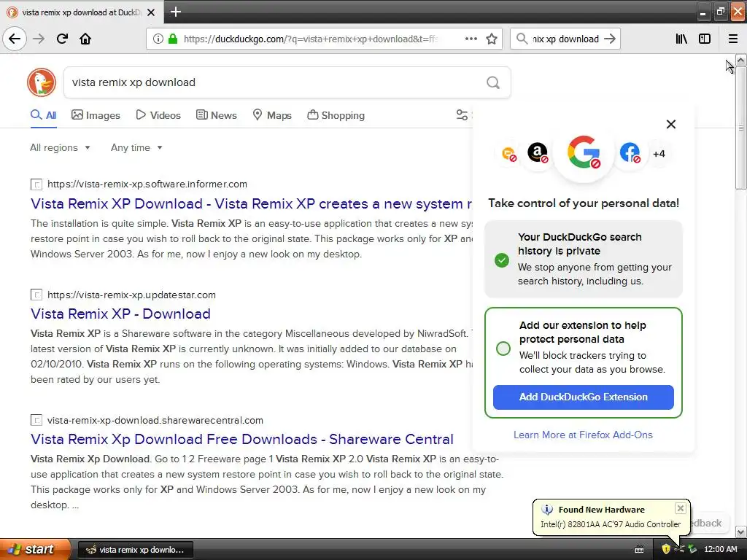
Task: Open the Windows start menu
Action: coord(34,549)
